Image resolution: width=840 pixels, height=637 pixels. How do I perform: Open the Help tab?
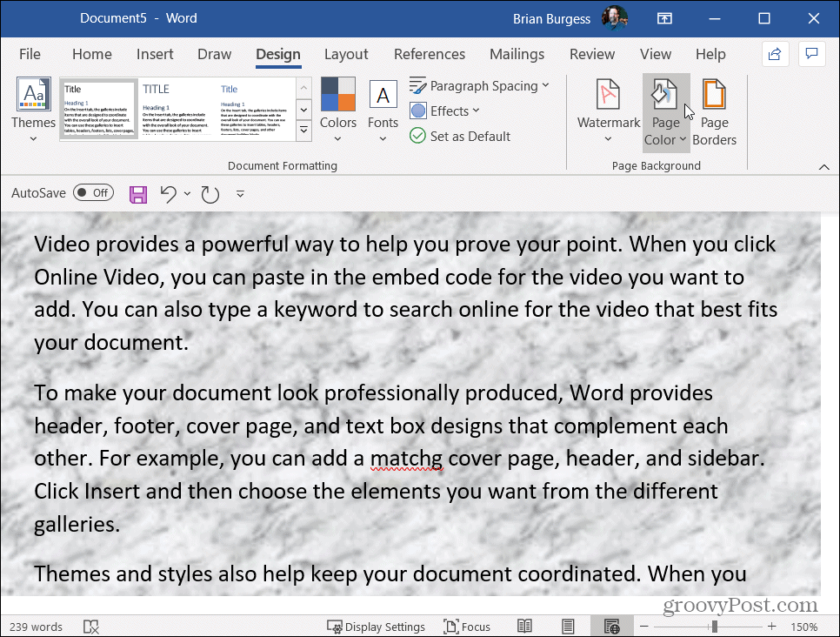point(710,54)
